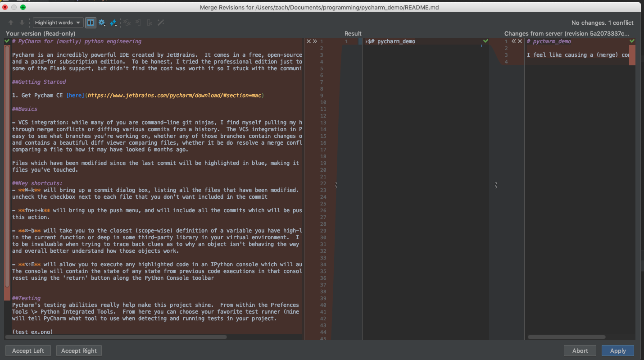Viewport: 644px width, 360px height.
Task: Toggle synchronize scrolling button
Action: pos(91,23)
